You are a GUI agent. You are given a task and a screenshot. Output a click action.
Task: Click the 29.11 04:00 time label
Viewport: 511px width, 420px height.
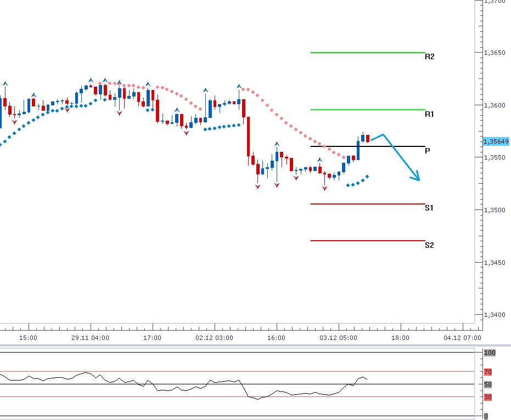(90, 338)
